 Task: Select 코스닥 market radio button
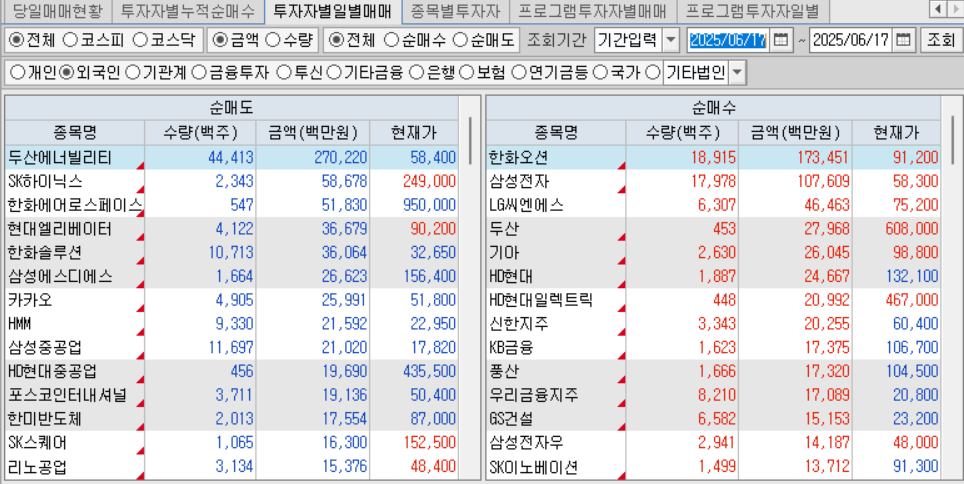140,41
